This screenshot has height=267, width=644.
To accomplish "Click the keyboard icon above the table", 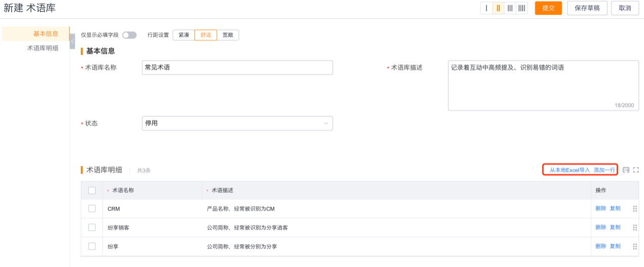I will (626, 170).
